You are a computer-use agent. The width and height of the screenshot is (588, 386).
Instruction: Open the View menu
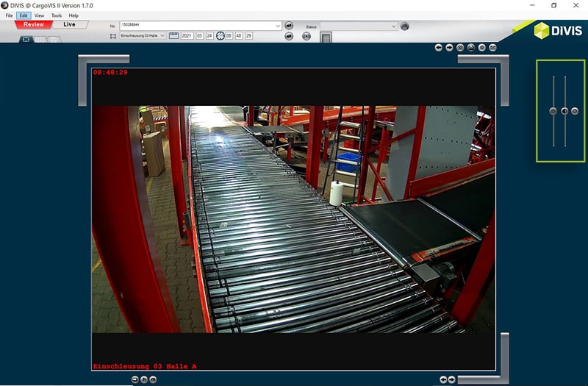tap(39, 15)
